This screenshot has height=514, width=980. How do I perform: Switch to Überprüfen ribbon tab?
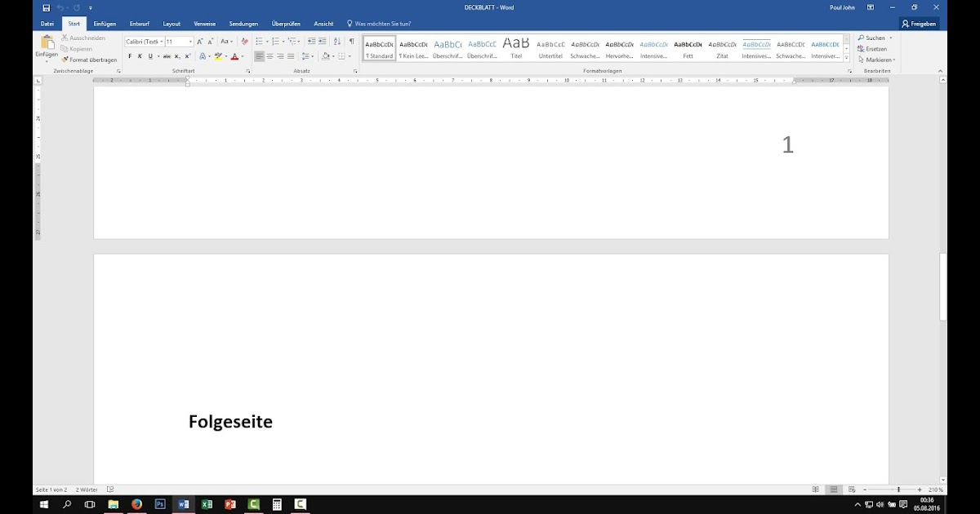tap(286, 24)
